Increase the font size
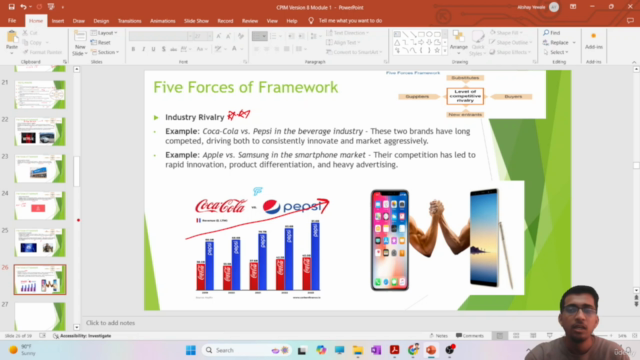This screenshot has height=360, width=640. coord(219,36)
